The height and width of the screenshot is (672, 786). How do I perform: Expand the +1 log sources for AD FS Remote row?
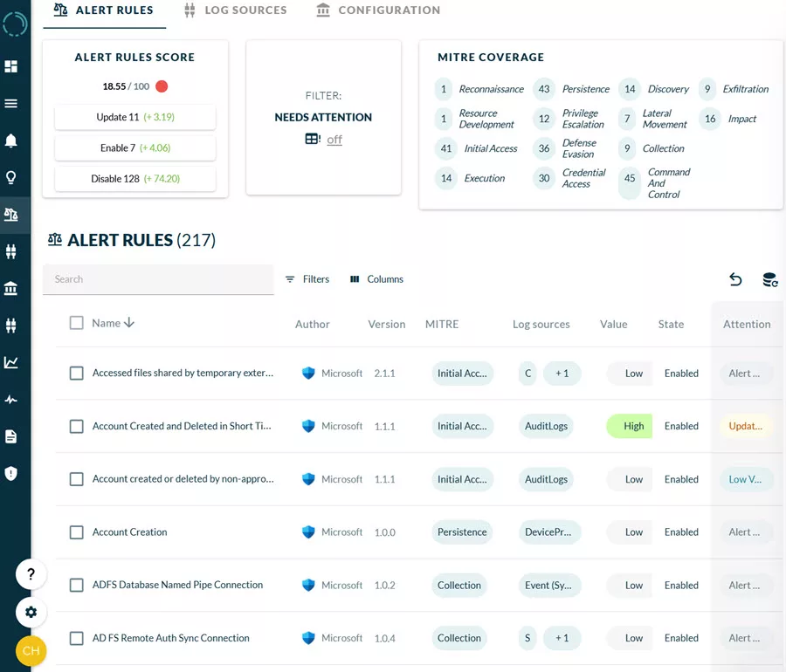click(x=562, y=638)
